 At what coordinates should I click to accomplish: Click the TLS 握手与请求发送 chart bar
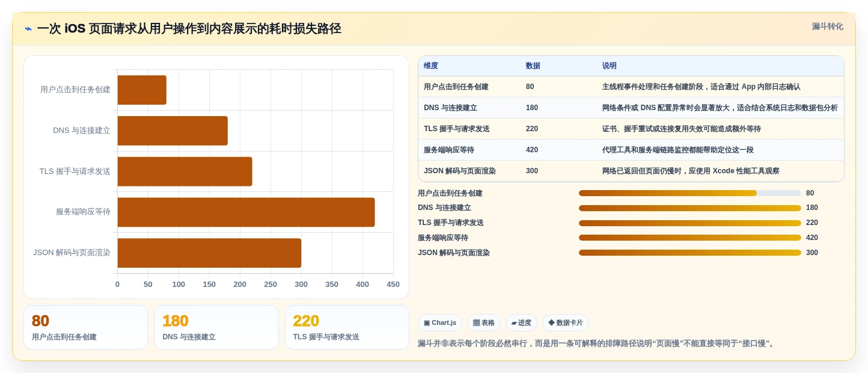pyautogui.click(x=185, y=171)
